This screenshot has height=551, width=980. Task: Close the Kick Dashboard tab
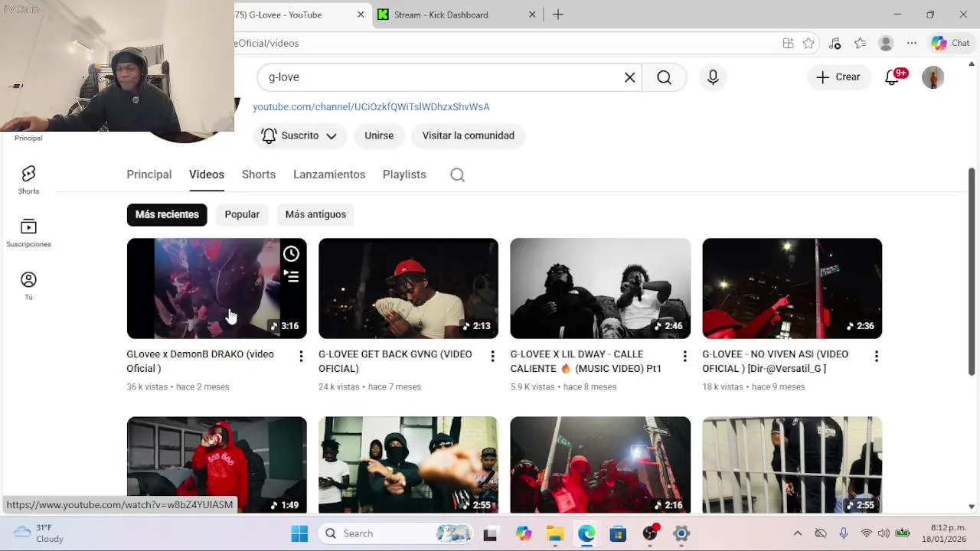tap(533, 15)
